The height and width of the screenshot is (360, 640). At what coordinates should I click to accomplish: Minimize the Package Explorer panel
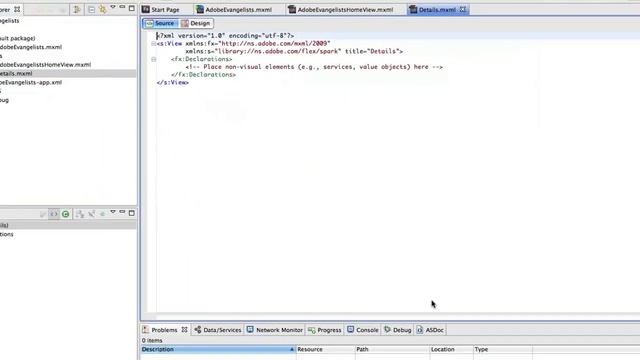point(122,7)
